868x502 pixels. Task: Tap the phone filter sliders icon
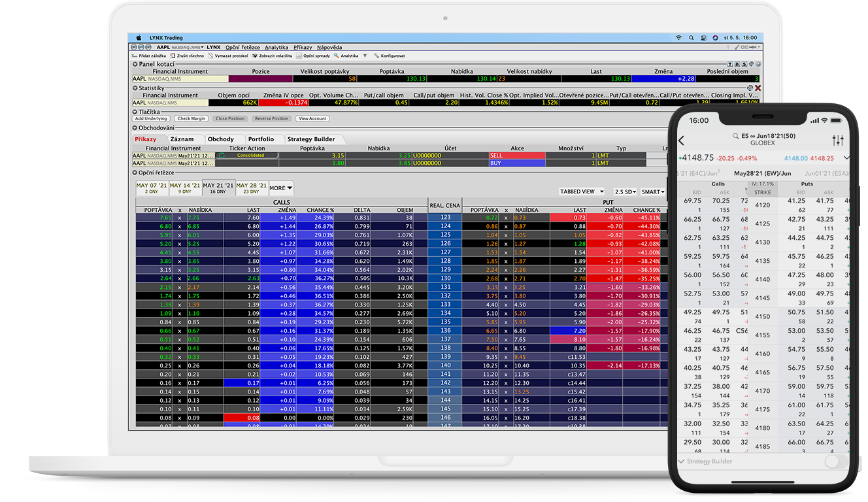coord(838,141)
